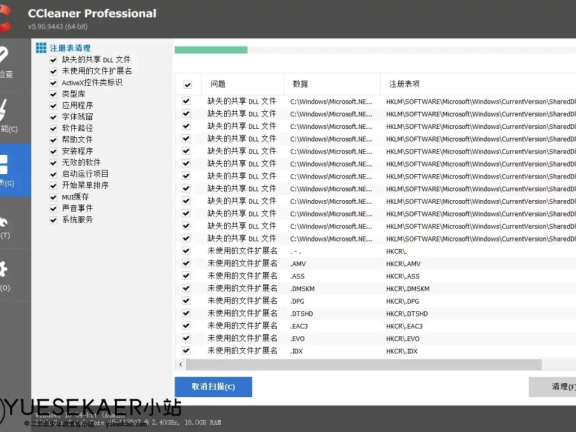Select the HKCR\.DPG registry key cell

(403, 301)
